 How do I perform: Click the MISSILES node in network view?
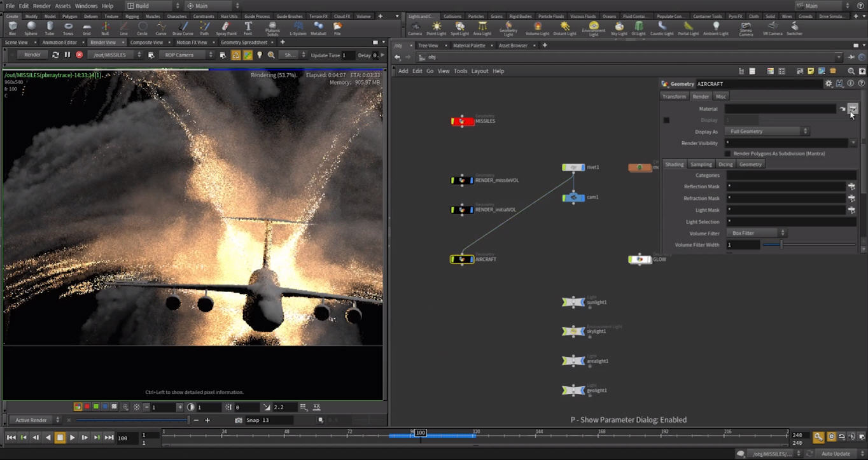click(x=463, y=121)
